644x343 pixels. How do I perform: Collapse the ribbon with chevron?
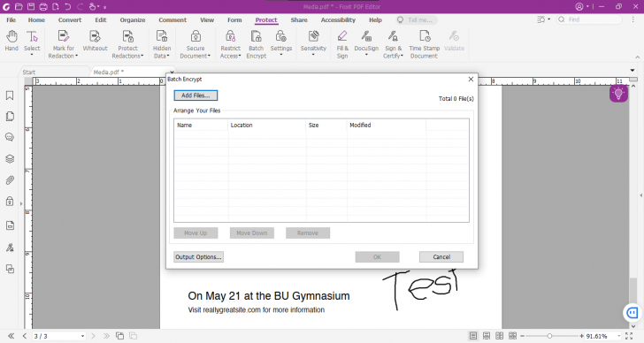[x=638, y=57]
